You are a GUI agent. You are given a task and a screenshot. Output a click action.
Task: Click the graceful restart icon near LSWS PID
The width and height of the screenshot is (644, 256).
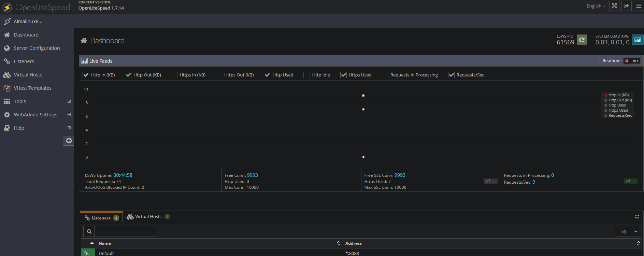(582, 40)
